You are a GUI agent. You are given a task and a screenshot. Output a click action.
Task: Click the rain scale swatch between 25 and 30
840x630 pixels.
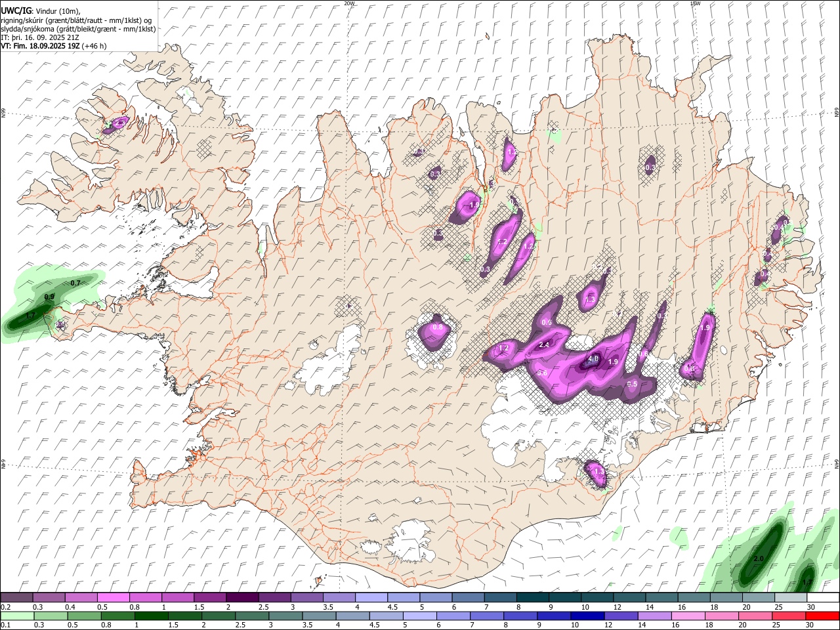coord(788,615)
